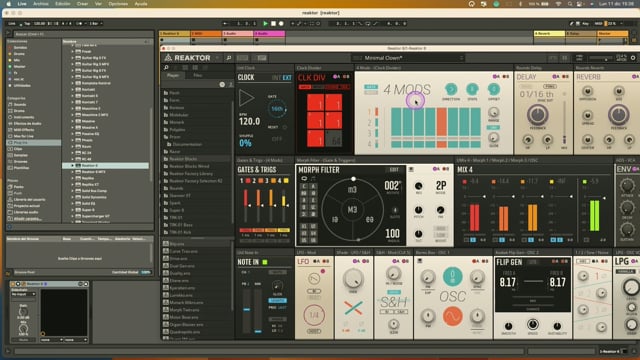Toggle the Clock shuffle OFF switch
This screenshot has width=640, height=360.
click(277, 139)
